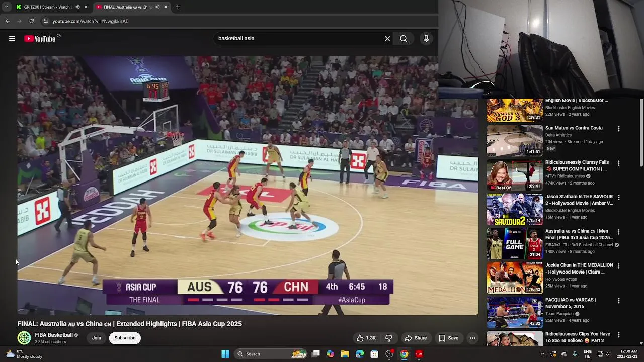Open options for Ridiculousnessly Clumsy Falls video
Screen dimensions: 644x362
click(x=619, y=163)
